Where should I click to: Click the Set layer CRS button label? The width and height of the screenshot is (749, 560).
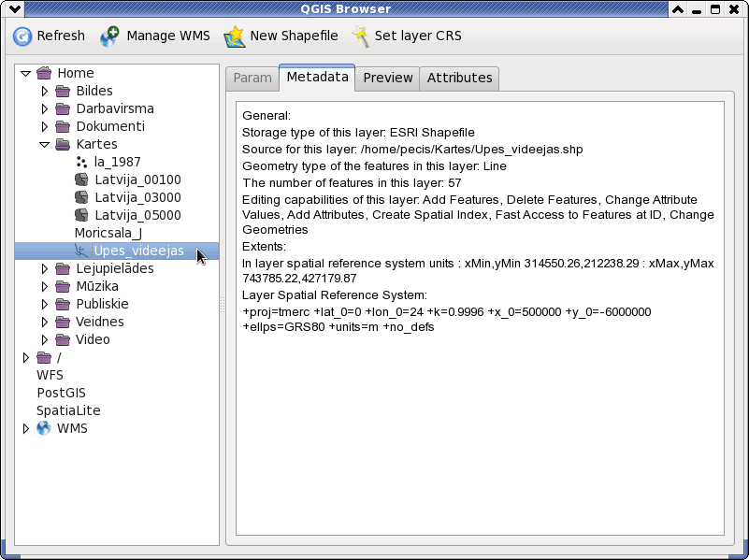click(x=418, y=36)
